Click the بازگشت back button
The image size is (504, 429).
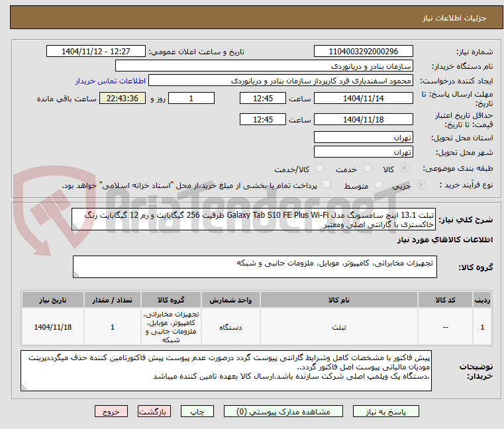[154, 411]
